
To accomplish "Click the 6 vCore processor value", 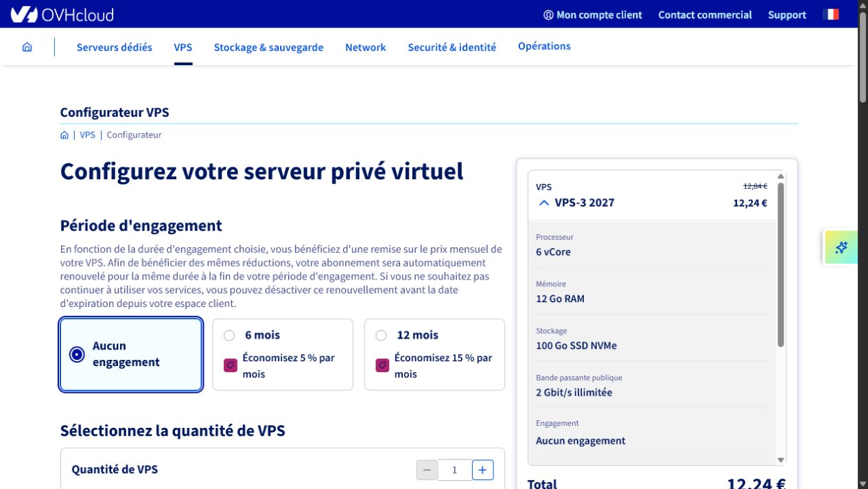I will [553, 252].
